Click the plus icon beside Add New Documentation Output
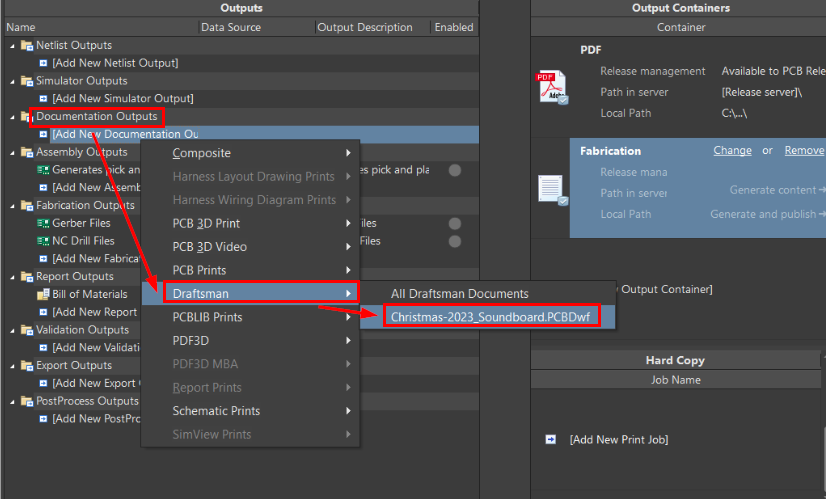Image resolution: width=826 pixels, height=499 pixels. [44, 134]
